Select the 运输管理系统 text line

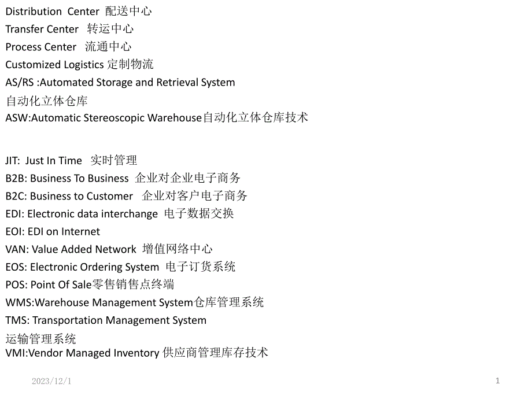tap(40, 339)
